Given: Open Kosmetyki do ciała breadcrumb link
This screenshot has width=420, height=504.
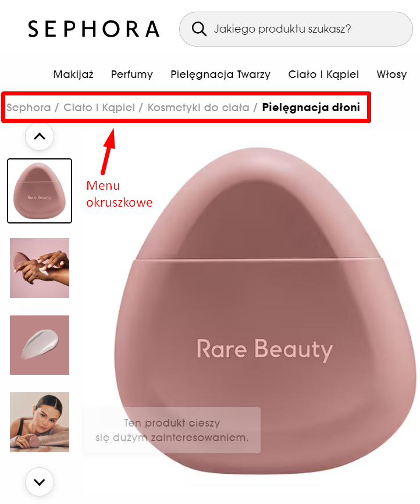Looking at the screenshot, I should pos(198,107).
